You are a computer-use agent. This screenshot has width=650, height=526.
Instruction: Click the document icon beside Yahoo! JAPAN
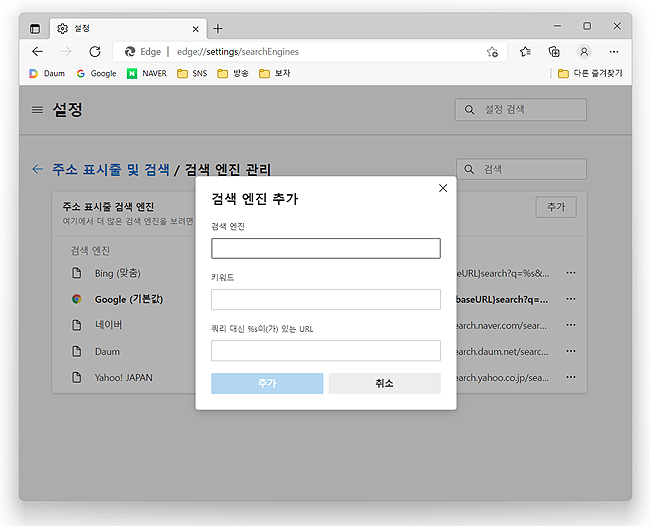(77, 378)
